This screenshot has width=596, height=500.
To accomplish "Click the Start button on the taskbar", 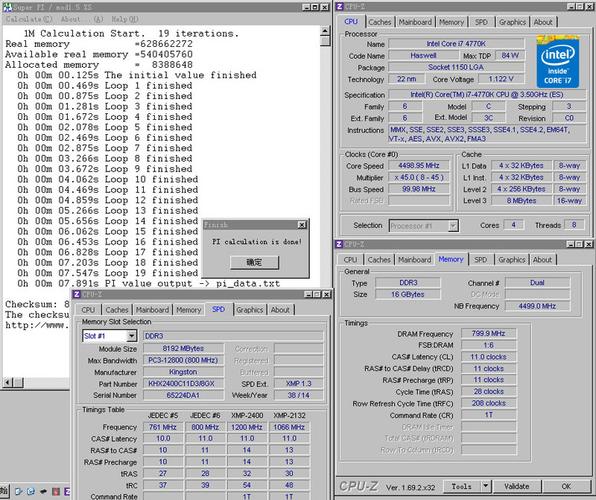I will tap(4, 491).
